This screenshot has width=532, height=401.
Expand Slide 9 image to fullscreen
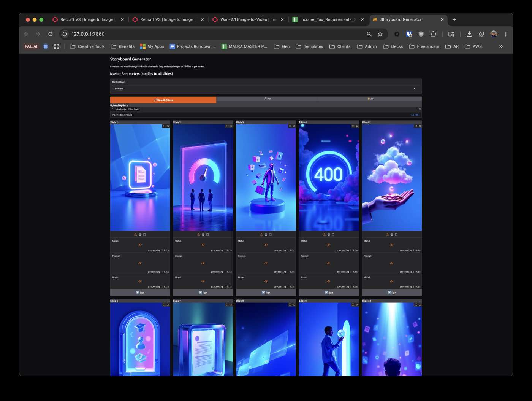(353, 305)
